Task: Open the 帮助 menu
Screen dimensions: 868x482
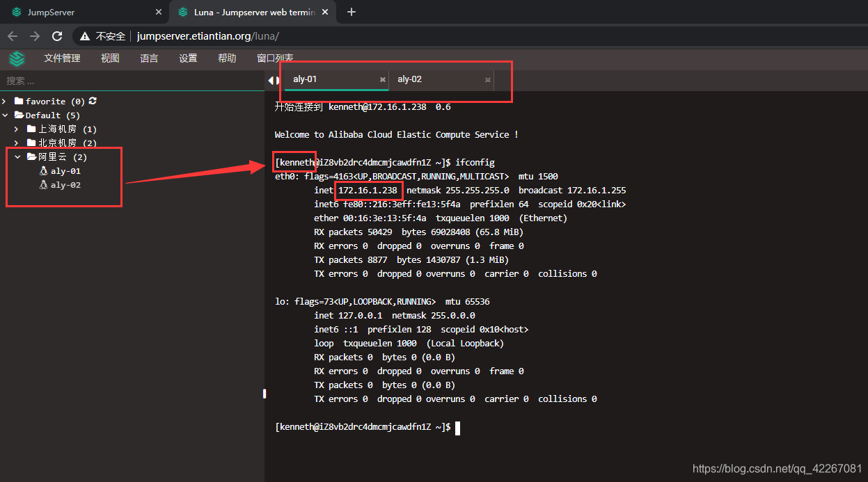Action: coord(227,58)
